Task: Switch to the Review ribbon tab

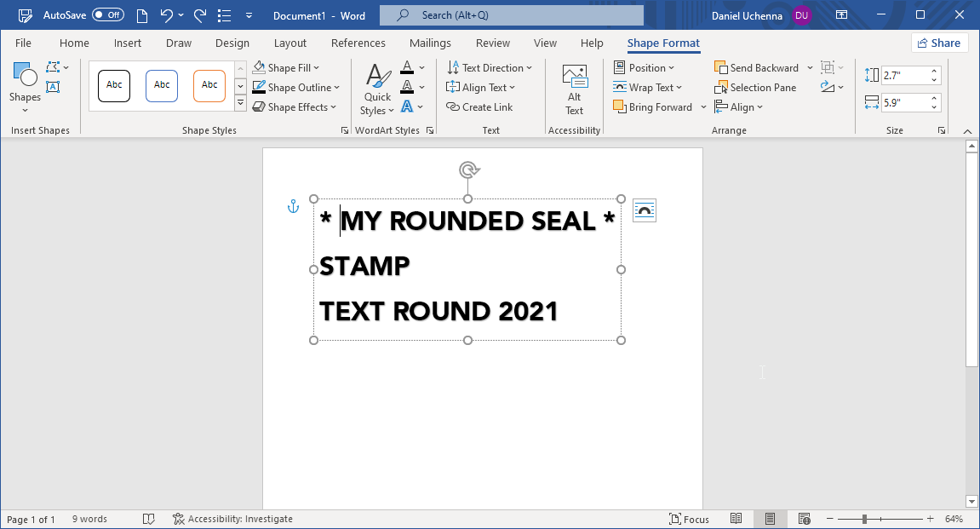Action: click(492, 43)
